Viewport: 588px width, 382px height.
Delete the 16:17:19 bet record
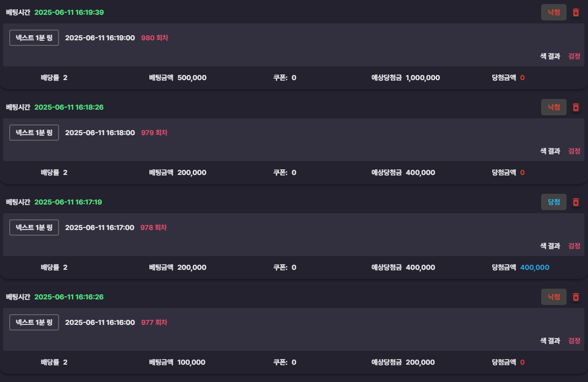[576, 202]
